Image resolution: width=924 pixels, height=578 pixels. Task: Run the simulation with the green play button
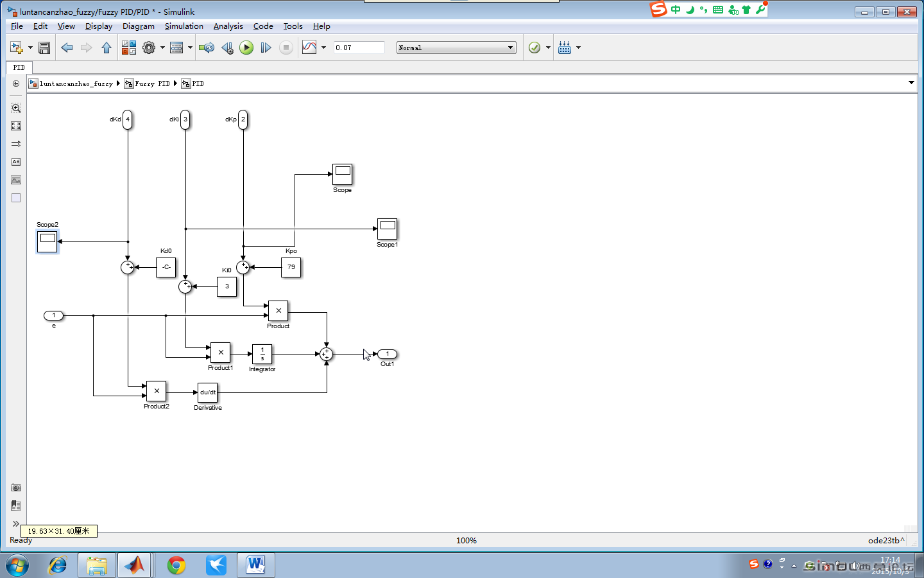pyautogui.click(x=246, y=48)
